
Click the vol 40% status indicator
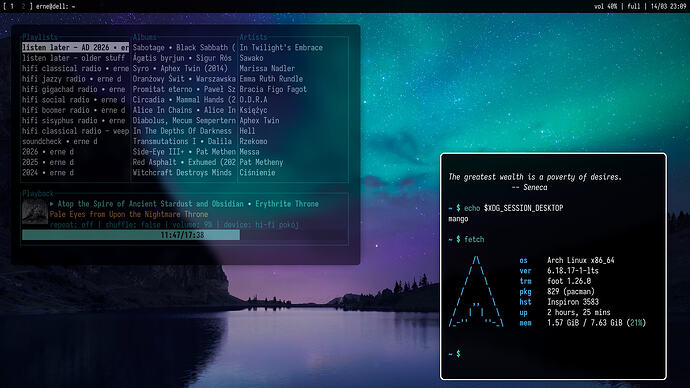coord(606,7)
